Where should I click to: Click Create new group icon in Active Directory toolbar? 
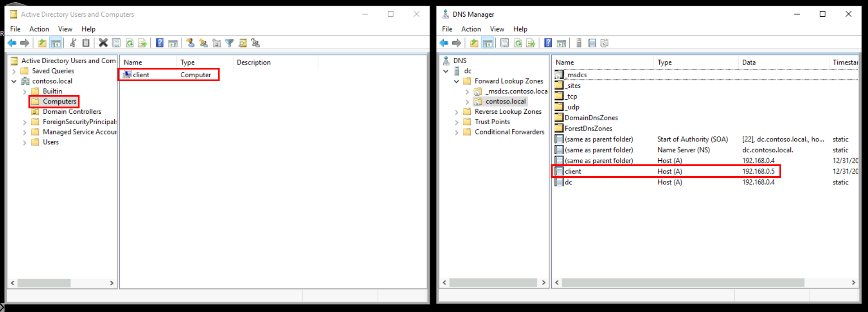point(203,43)
